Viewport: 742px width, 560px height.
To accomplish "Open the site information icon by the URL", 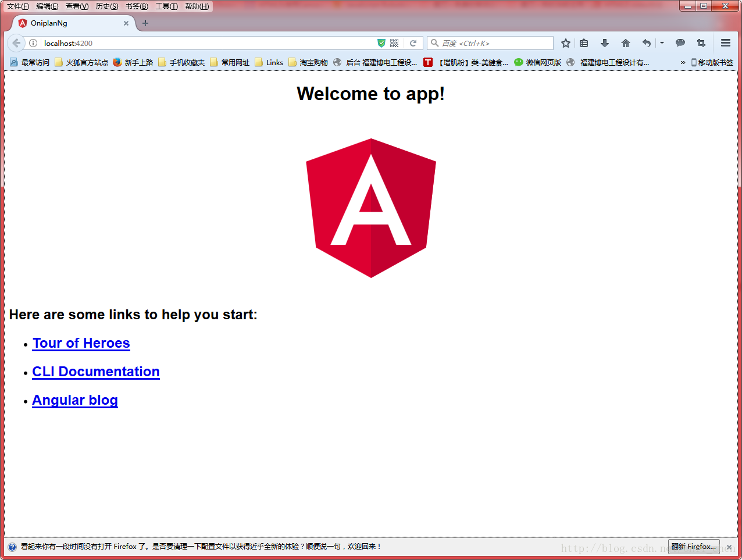I will 33,43.
